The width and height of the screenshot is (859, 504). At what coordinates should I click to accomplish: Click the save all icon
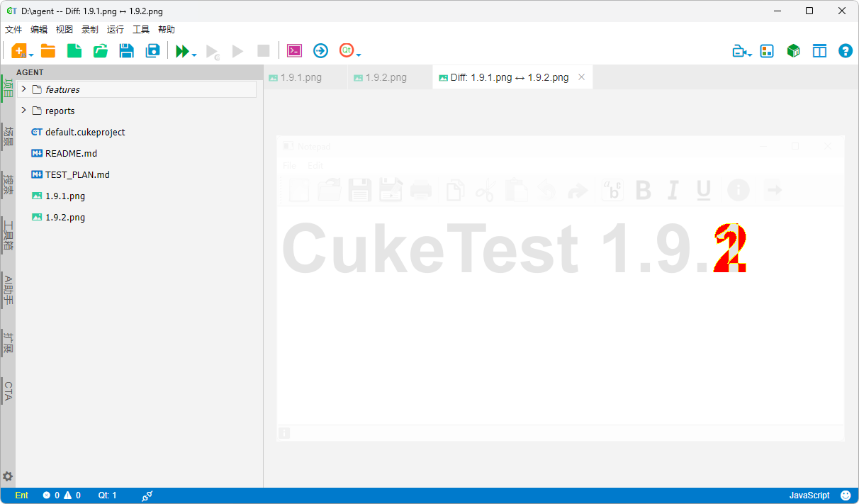point(153,51)
